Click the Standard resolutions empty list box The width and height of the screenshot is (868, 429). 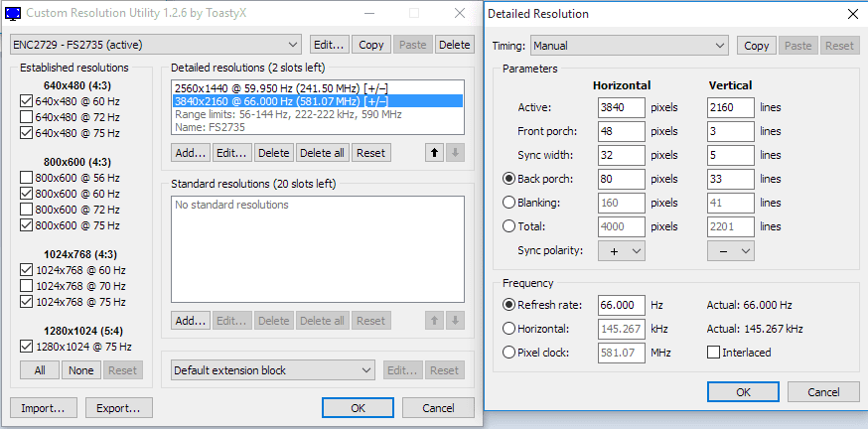coord(317,249)
